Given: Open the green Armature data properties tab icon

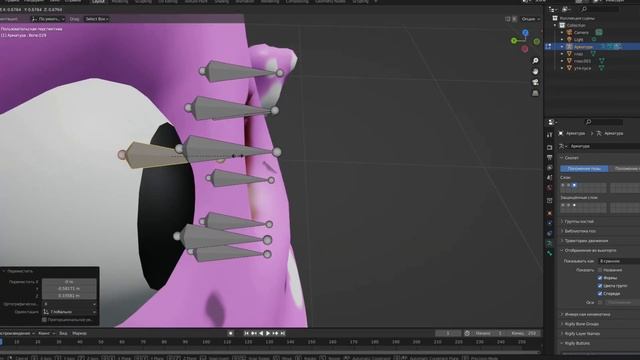Looking at the screenshot, I should (549, 243).
